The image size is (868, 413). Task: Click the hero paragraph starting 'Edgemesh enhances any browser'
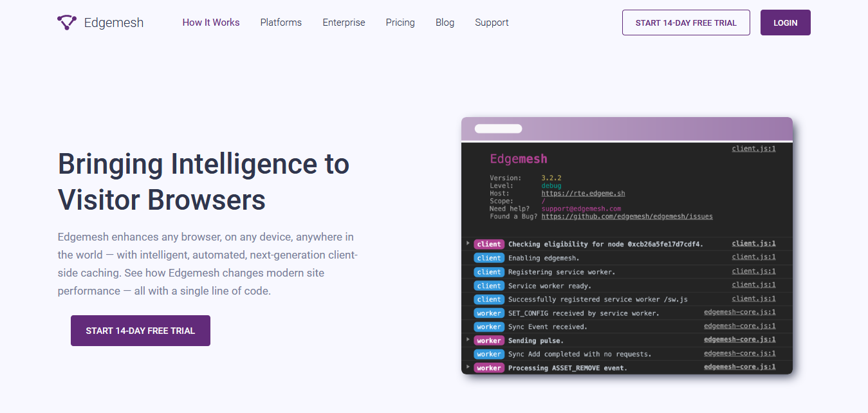click(x=208, y=264)
